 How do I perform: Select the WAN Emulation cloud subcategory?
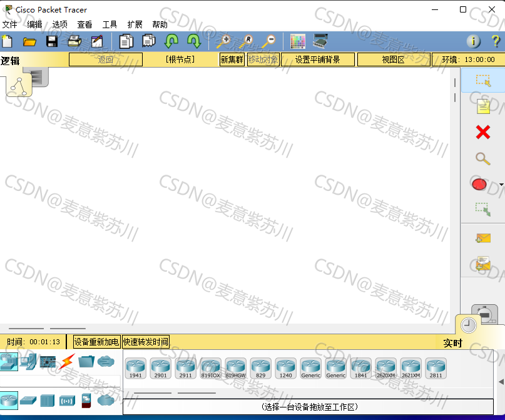(106, 401)
